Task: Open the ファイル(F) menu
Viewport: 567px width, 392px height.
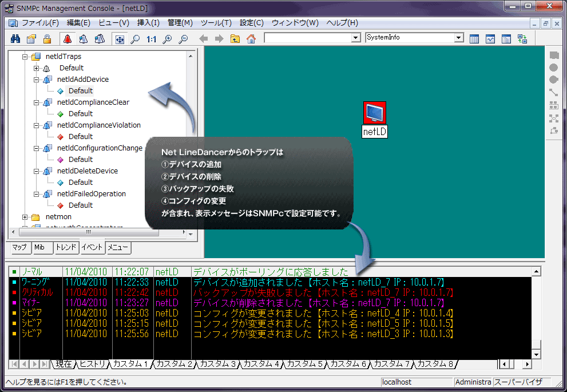Action: (40, 23)
